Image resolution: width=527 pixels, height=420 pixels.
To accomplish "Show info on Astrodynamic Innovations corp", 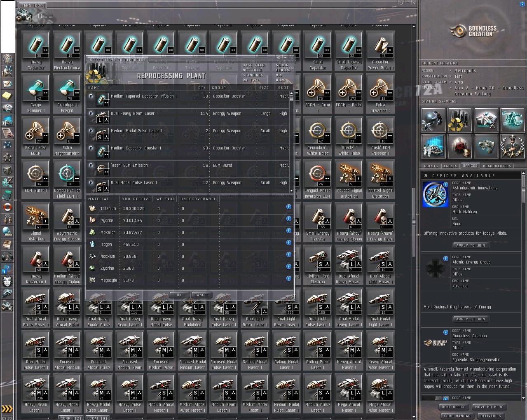I will click(x=446, y=184).
